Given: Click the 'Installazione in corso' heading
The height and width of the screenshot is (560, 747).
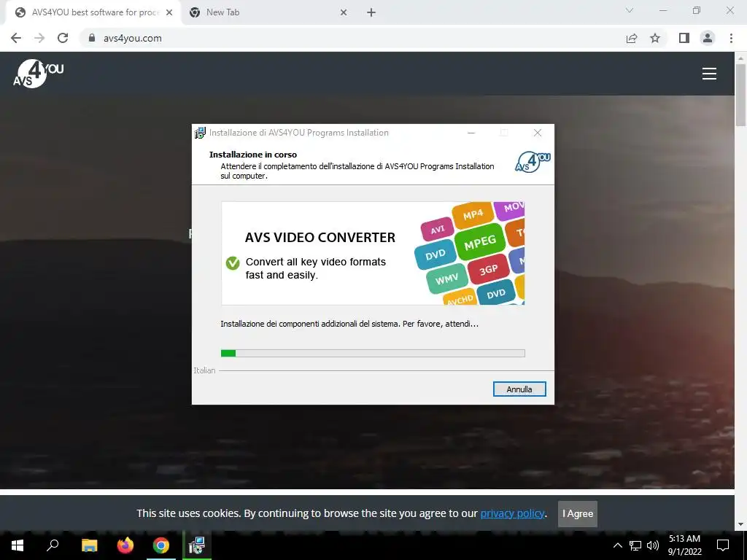Looking at the screenshot, I should 253,155.
